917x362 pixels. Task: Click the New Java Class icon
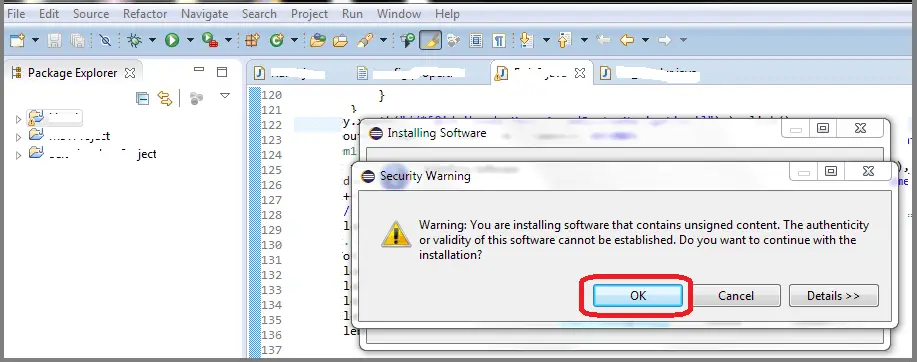pyautogui.click(x=276, y=40)
